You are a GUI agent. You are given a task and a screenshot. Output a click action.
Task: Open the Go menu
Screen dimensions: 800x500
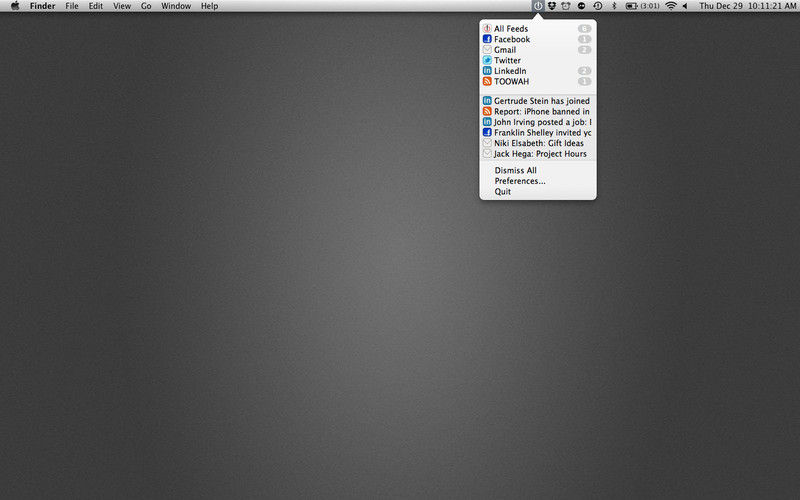[146, 6]
